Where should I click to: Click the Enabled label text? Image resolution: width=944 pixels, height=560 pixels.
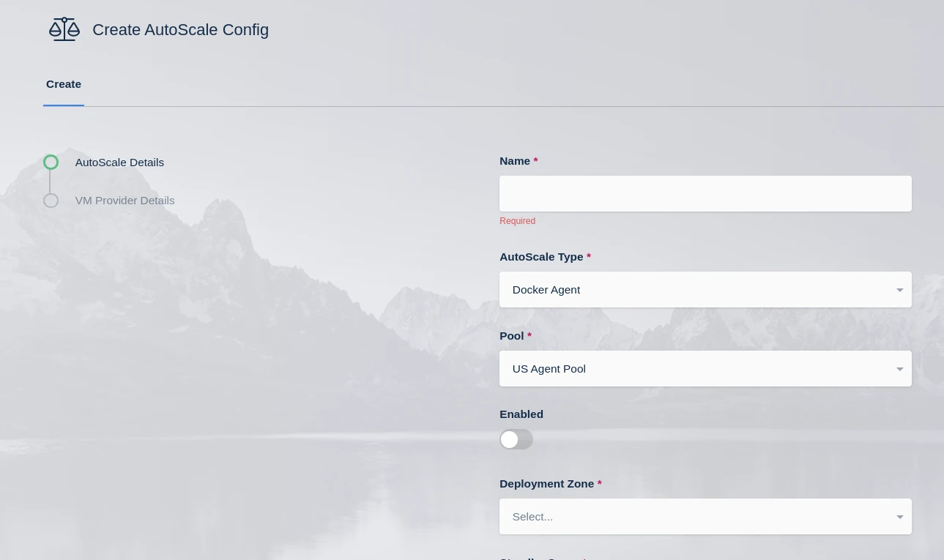point(521,414)
